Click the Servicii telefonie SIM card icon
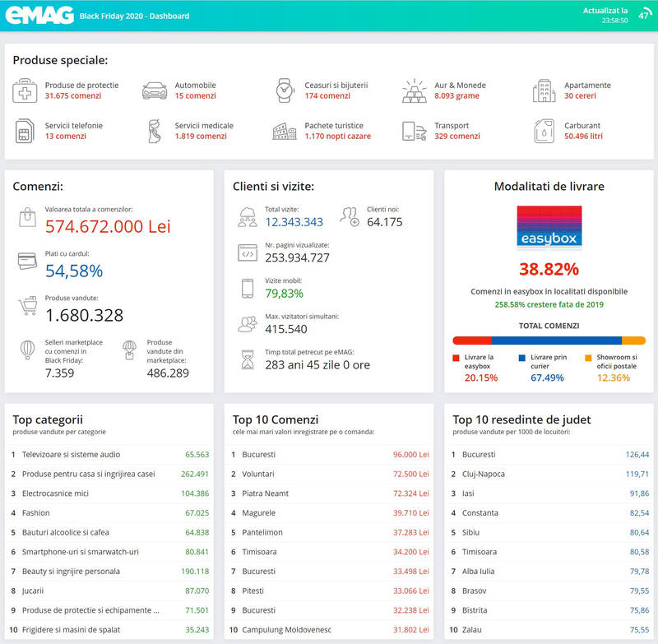658x644 pixels. [25, 131]
